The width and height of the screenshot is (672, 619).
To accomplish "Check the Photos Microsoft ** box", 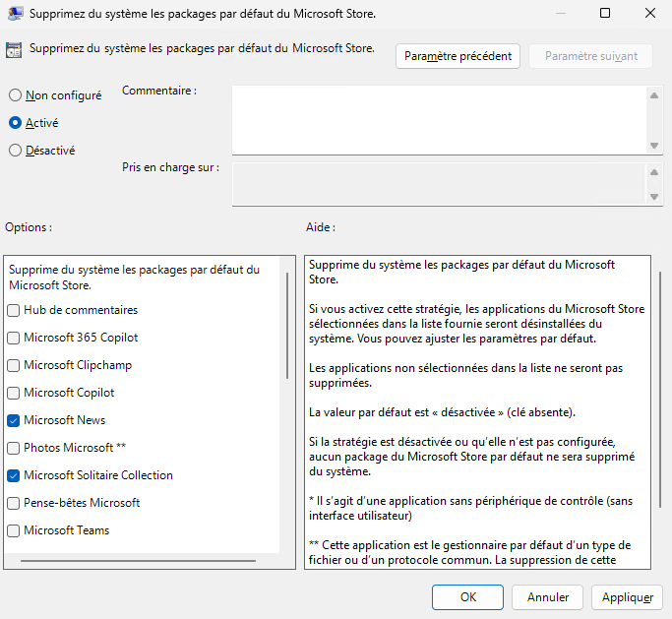I will click(14, 448).
